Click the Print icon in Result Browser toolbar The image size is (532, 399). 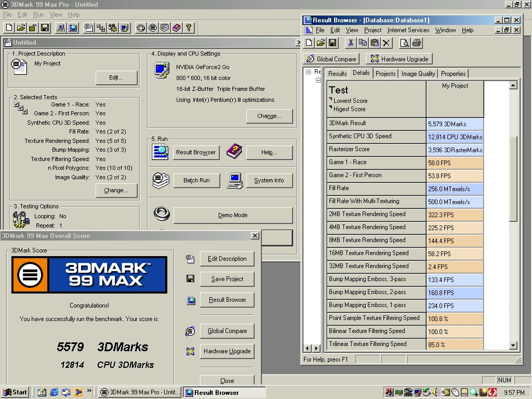tap(416, 43)
